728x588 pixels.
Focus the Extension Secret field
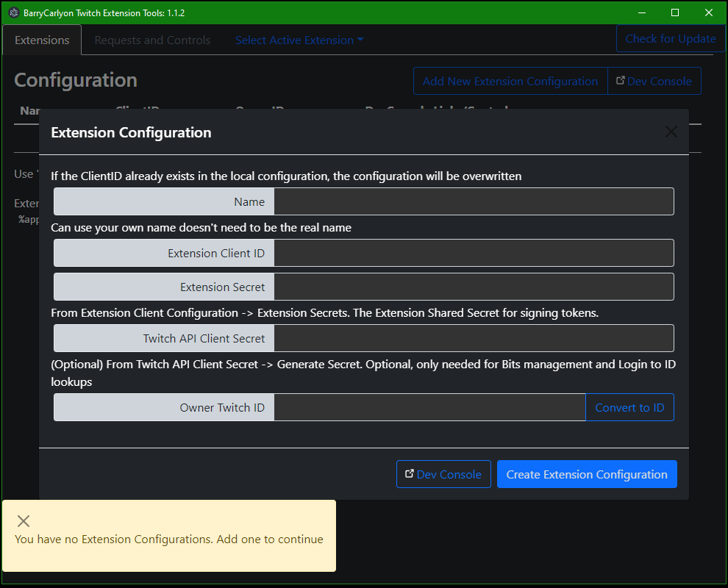[474, 287]
